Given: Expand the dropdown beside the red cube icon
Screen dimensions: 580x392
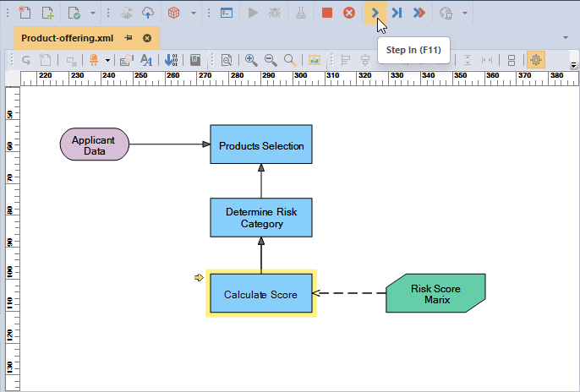Looking at the screenshot, I should pyautogui.click(x=193, y=13).
